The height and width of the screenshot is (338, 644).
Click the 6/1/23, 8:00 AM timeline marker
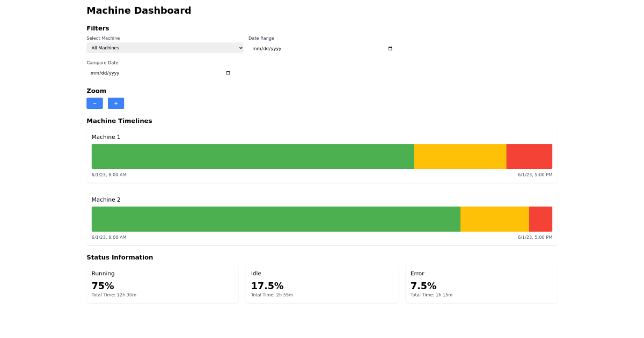pos(108,174)
